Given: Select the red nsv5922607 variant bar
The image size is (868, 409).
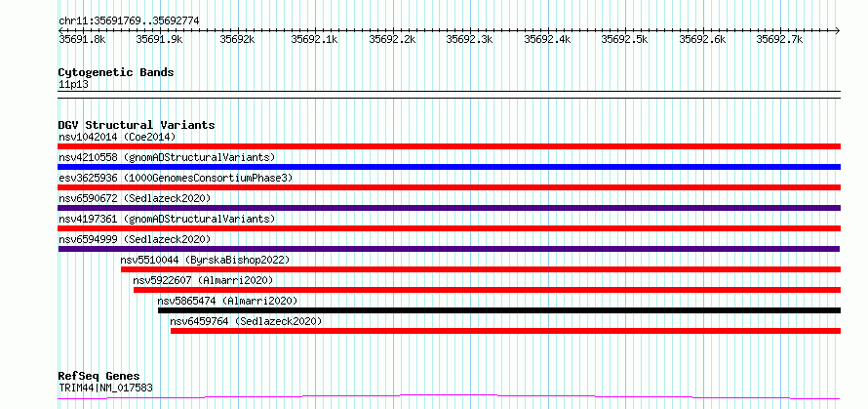Looking at the screenshot, I should (487, 290).
